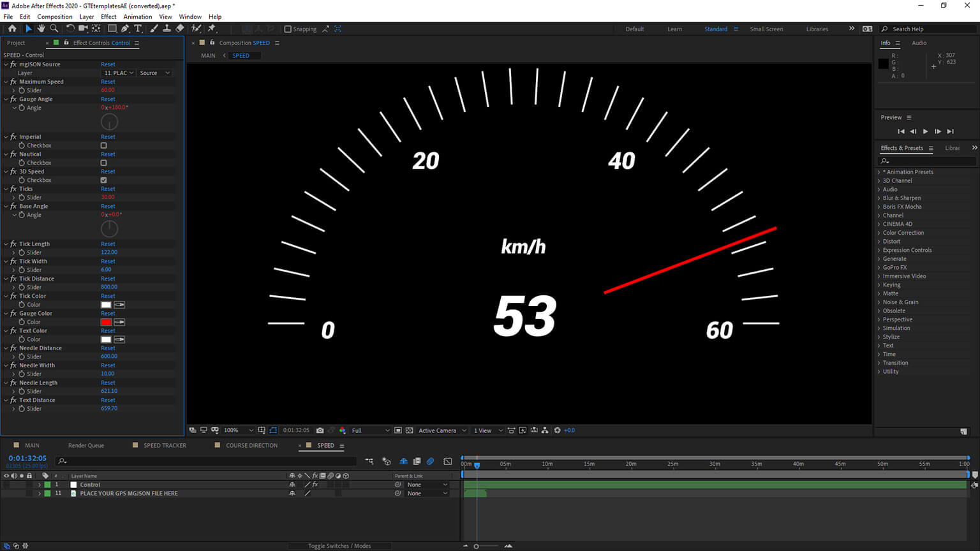Toggle transparency grid in the viewer
980x551 pixels.
point(410,430)
